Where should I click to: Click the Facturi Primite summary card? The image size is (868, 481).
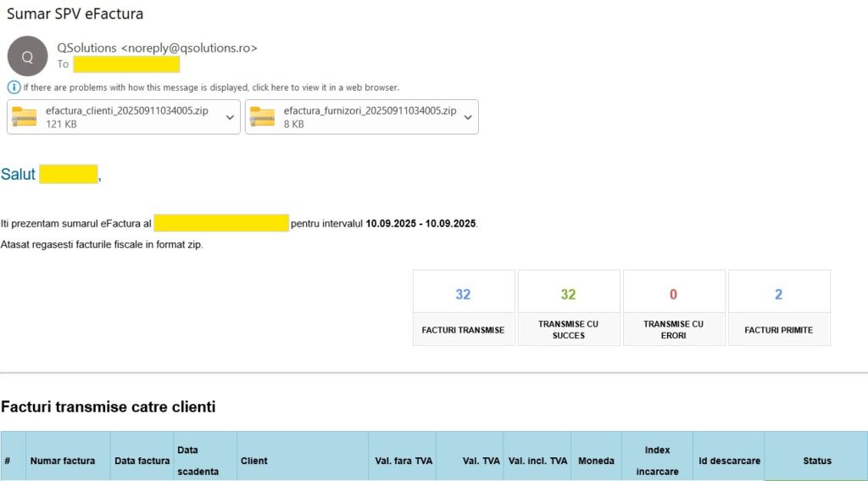(x=778, y=307)
